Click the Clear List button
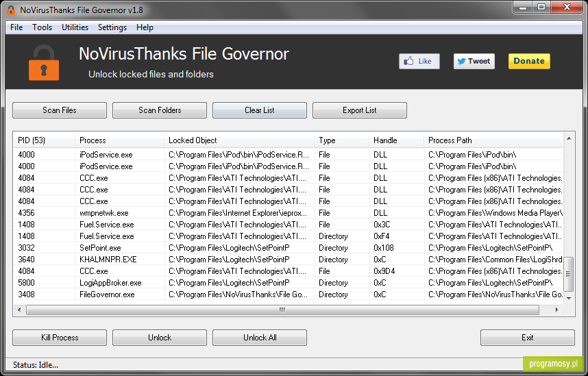The height and width of the screenshot is (376, 588). point(260,110)
